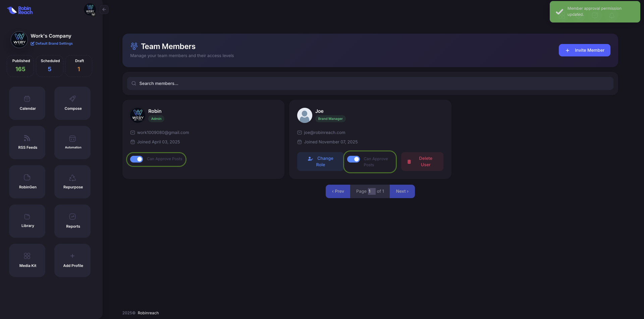Open Default Brand Settings link

[52, 43]
